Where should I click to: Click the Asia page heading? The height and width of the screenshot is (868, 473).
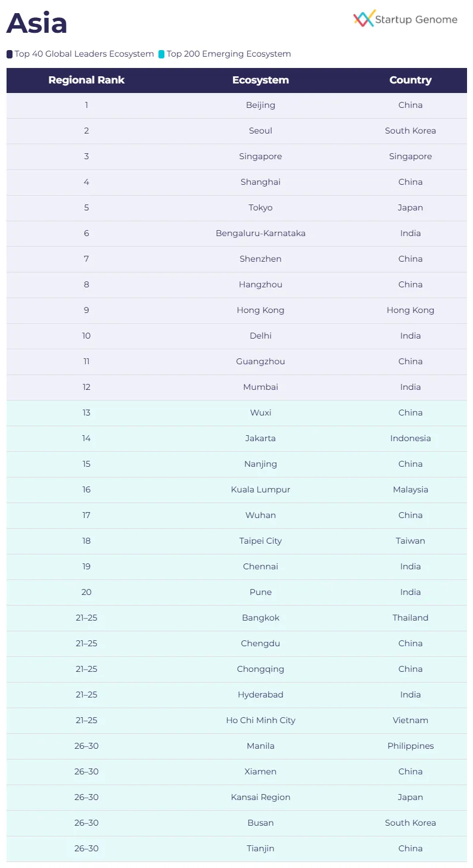[37, 24]
